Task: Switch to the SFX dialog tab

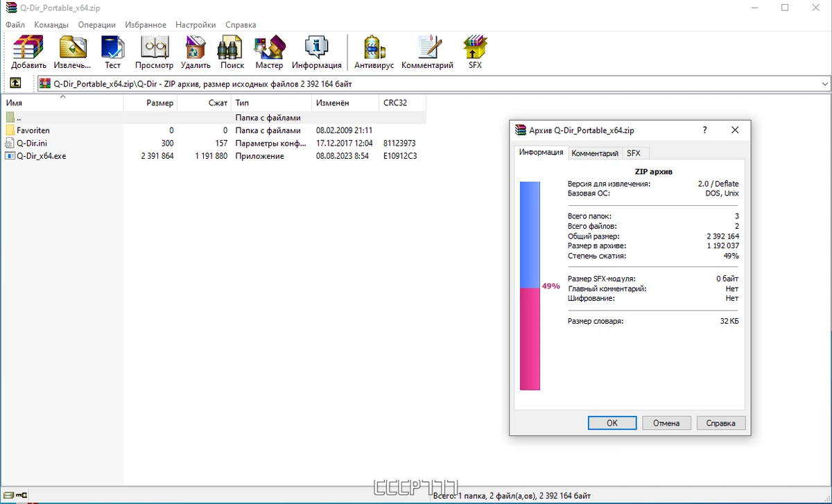Action: pyautogui.click(x=634, y=153)
